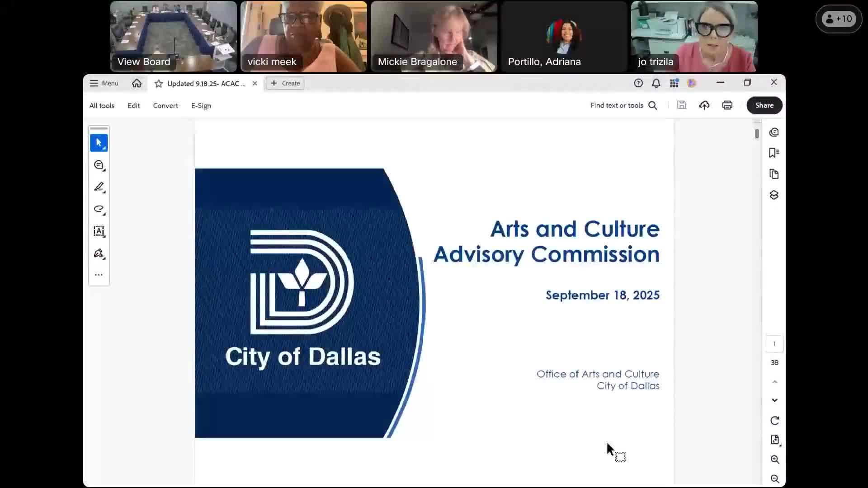Open All tools tab
This screenshot has height=488, width=868.
[102, 106]
